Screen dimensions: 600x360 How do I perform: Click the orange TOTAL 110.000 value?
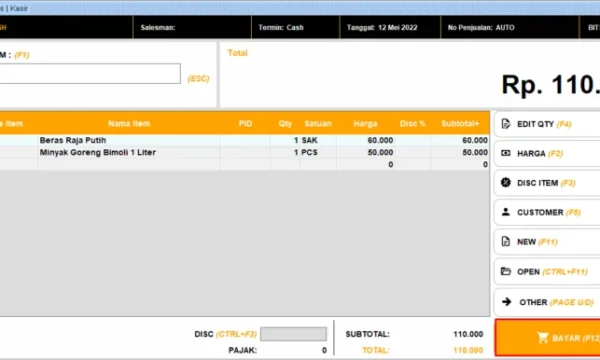click(x=468, y=350)
